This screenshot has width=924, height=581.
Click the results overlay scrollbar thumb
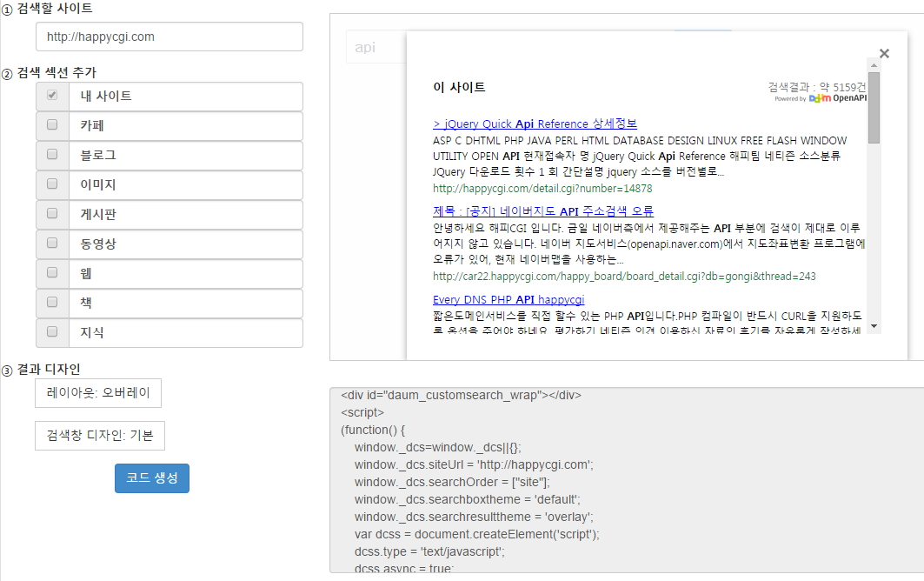coord(874,108)
